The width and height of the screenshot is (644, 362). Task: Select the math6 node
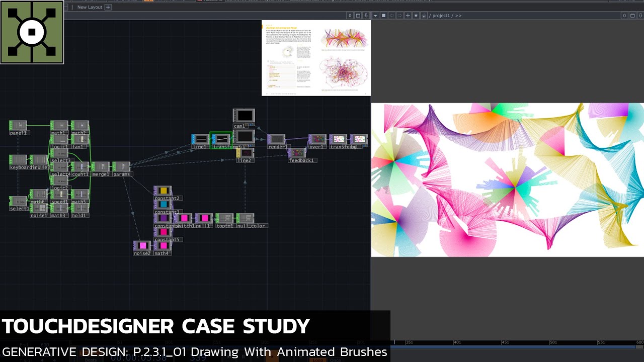coord(39,194)
